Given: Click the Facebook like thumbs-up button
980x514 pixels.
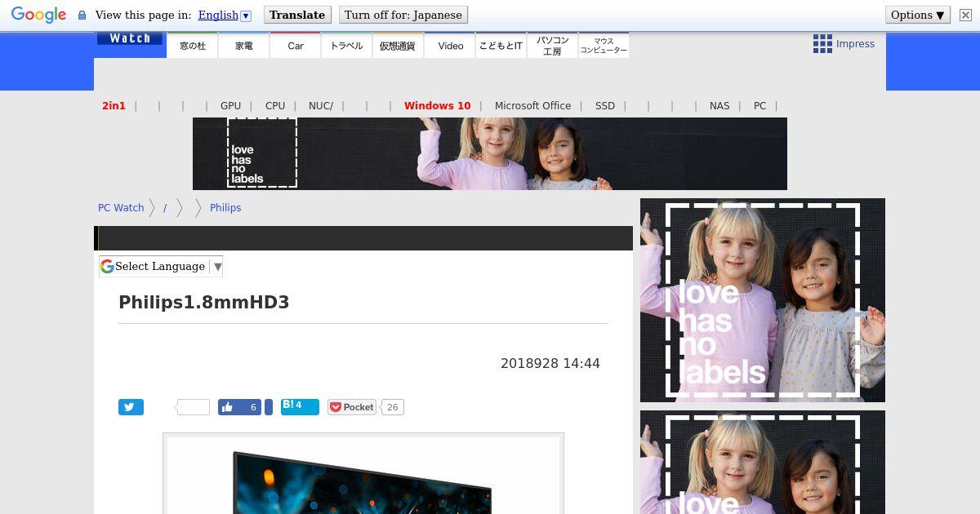Looking at the screenshot, I should tap(239, 407).
